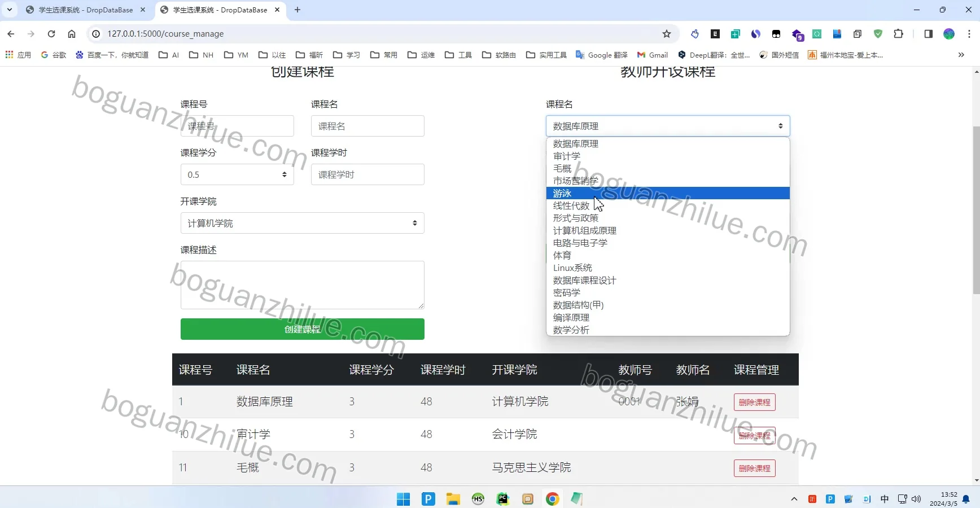
Task: Open the 学习 bookmark folder
Action: (x=347, y=55)
